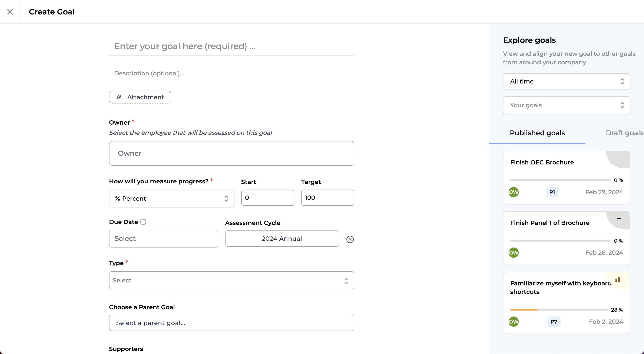Select the Published goals tab

click(x=537, y=133)
